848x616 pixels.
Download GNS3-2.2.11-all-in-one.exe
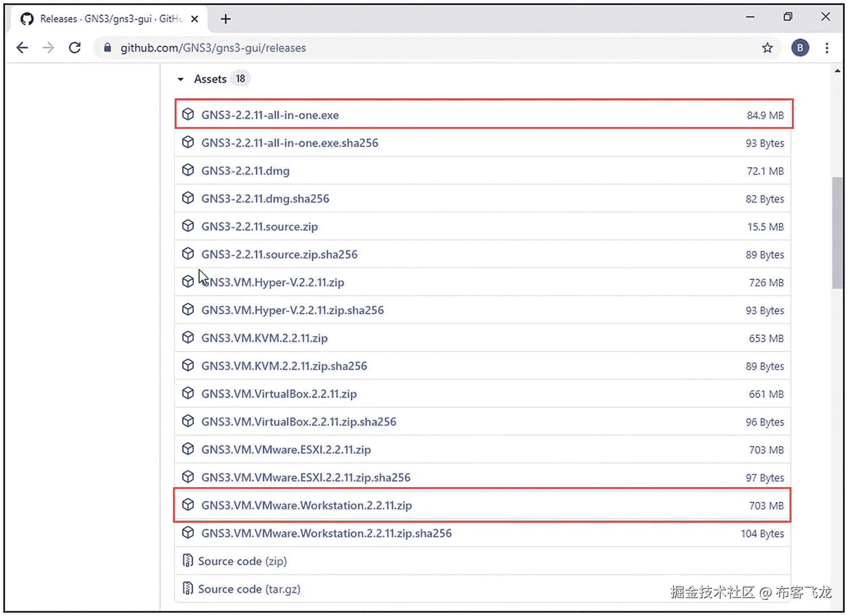pos(270,115)
